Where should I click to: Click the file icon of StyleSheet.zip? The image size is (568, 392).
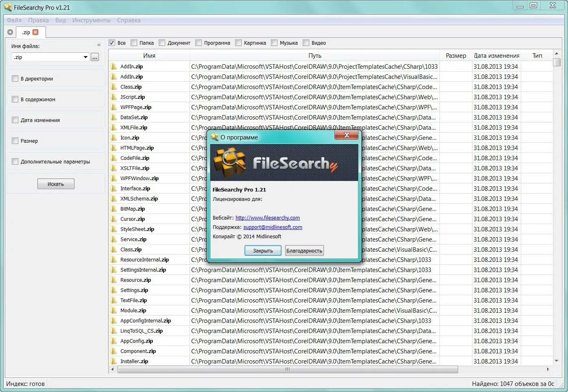click(x=114, y=229)
